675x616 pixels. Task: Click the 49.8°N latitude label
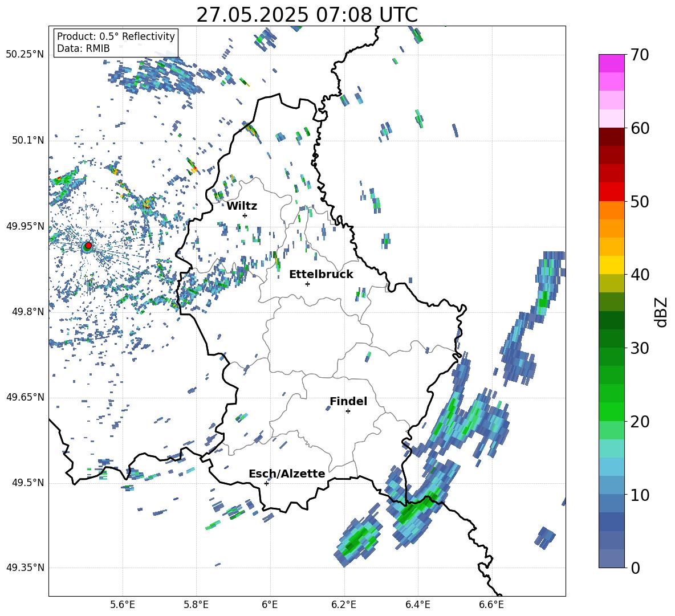point(28,312)
